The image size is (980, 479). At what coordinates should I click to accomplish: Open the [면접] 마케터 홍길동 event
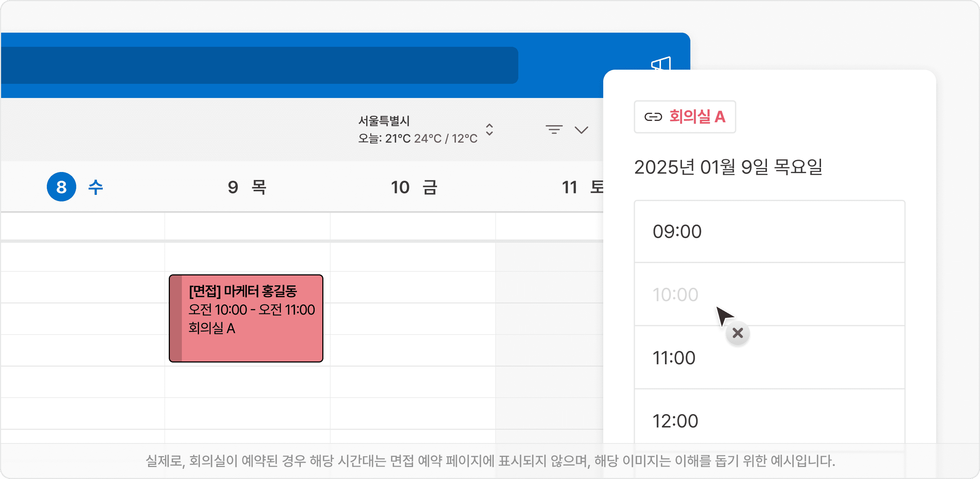pos(246,317)
